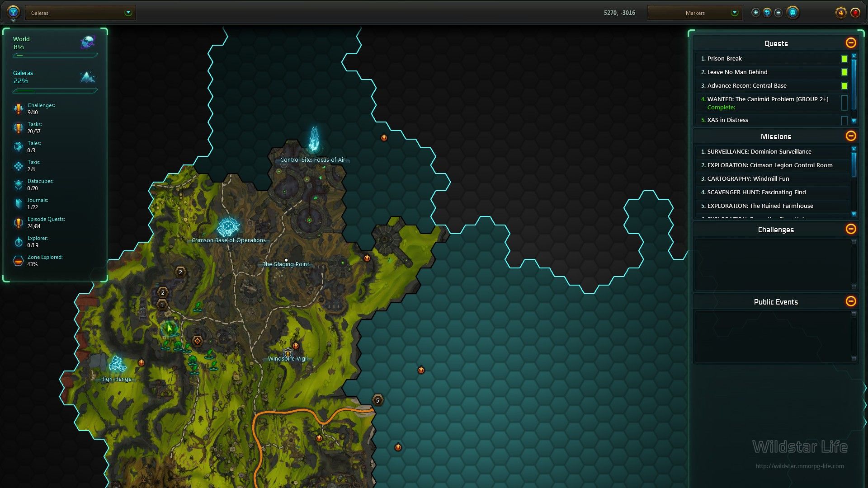The image size is (868, 488).
Task: Select SURVEILLANCE: Dominion Surveillance mission
Action: click(x=759, y=152)
